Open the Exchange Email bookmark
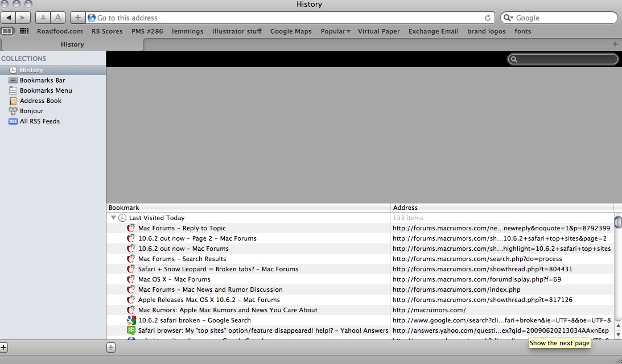 click(x=434, y=31)
